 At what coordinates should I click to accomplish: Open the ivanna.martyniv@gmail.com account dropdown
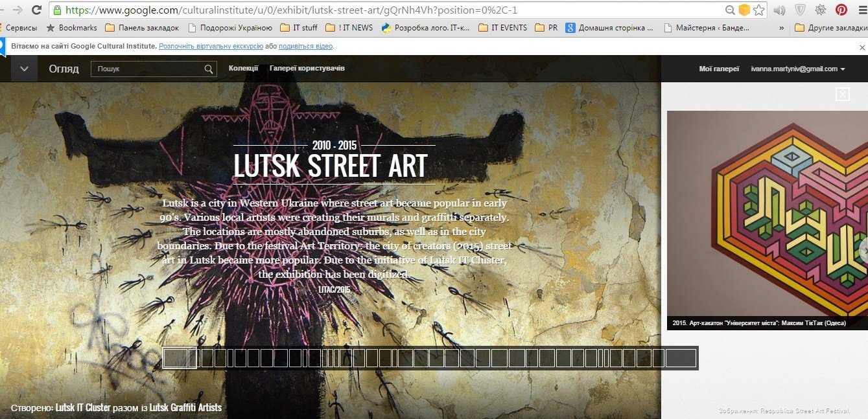click(x=797, y=69)
